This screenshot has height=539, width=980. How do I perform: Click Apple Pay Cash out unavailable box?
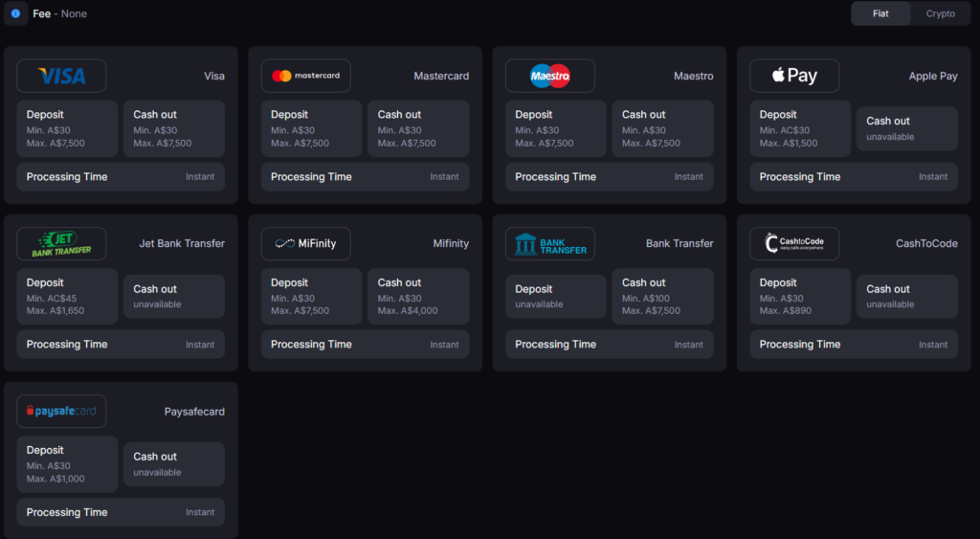click(x=907, y=128)
